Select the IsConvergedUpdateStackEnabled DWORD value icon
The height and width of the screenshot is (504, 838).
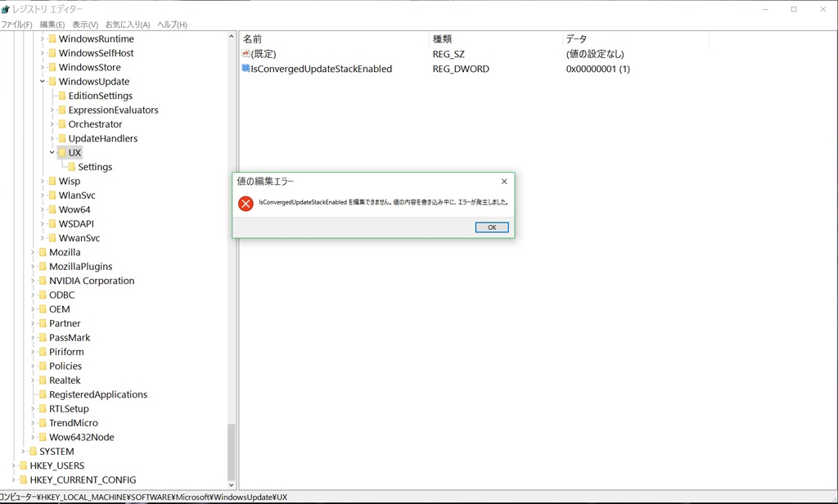pos(246,69)
